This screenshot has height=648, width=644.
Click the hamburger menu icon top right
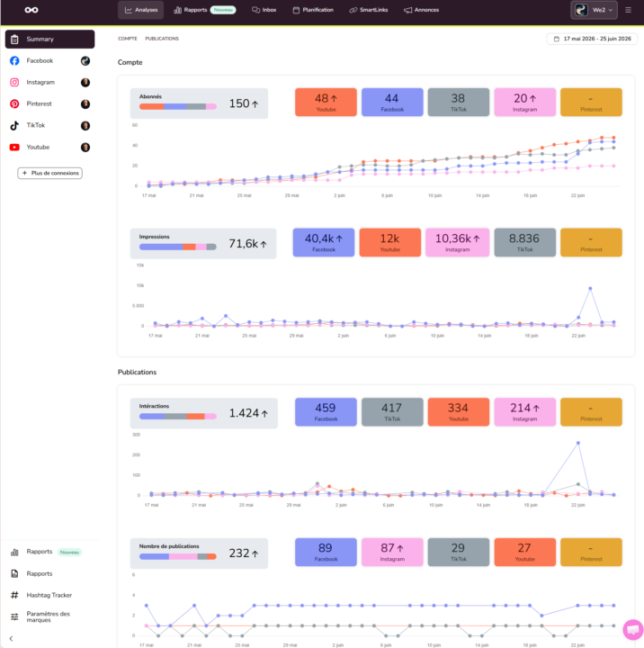628,10
